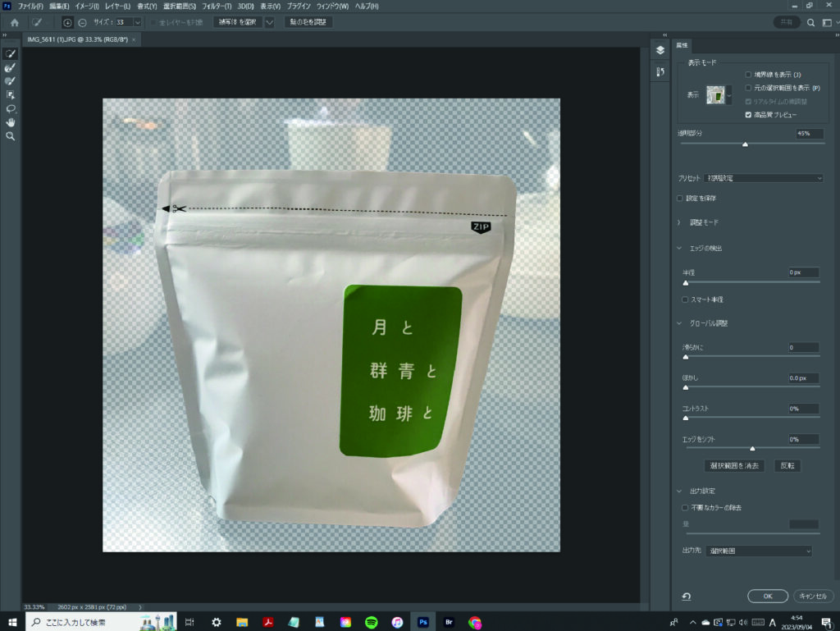The height and width of the screenshot is (631, 840).
Task: Check the 不要なカラーの除去 checkbox
Action: (685, 507)
